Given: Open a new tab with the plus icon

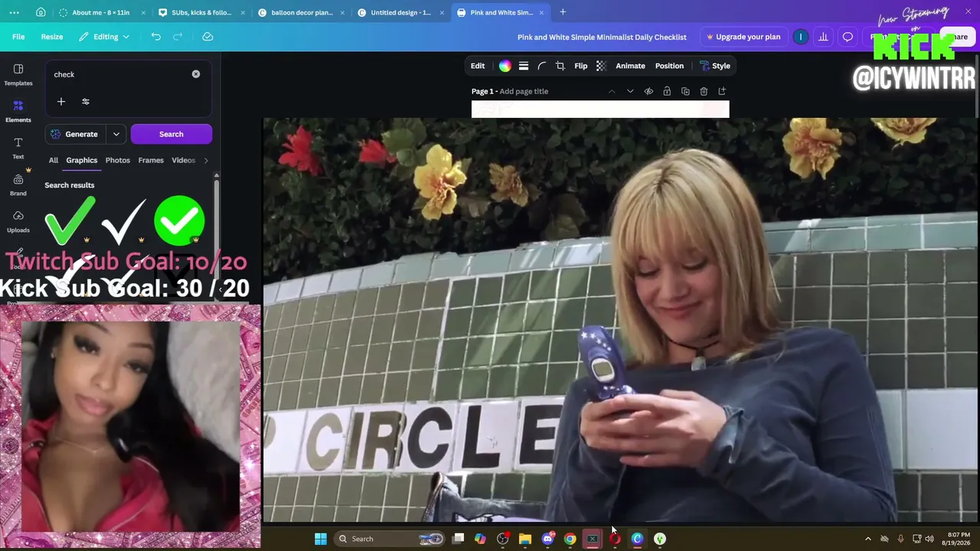Looking at the screenshot, I should [563, 12].
